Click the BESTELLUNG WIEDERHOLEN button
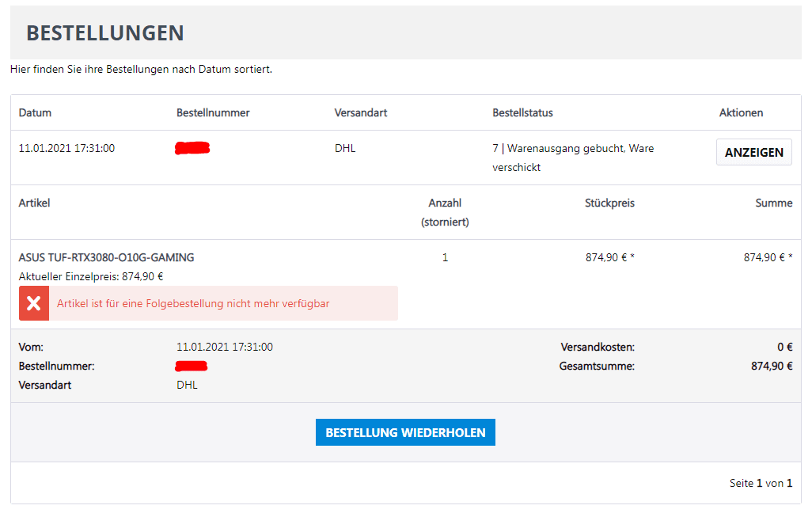This screenshot has height=513, width=812. point(405,433)
